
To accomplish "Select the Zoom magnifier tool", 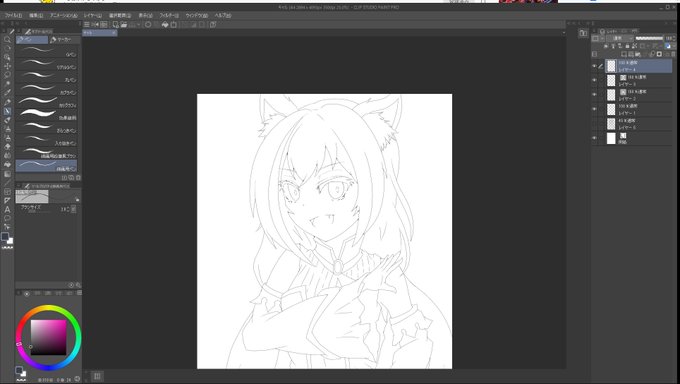I will click(x=7, y=39).
